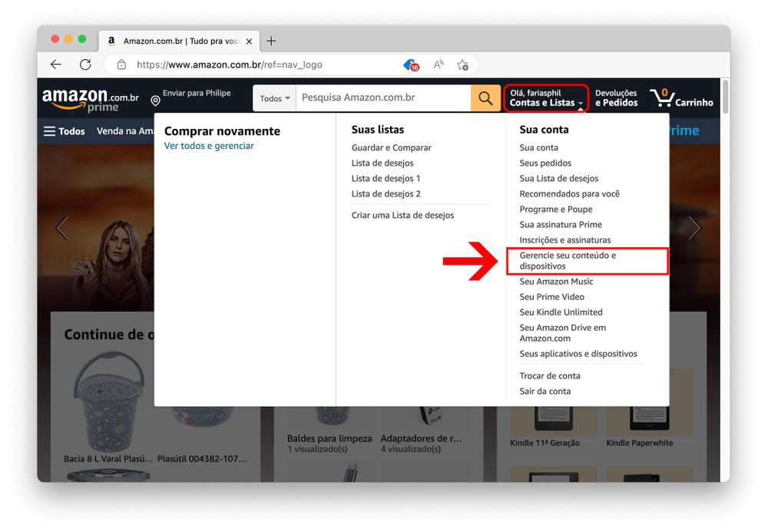768x532 pixels.
Task: Go to next banner with right arrow
Action: (694, 227)
